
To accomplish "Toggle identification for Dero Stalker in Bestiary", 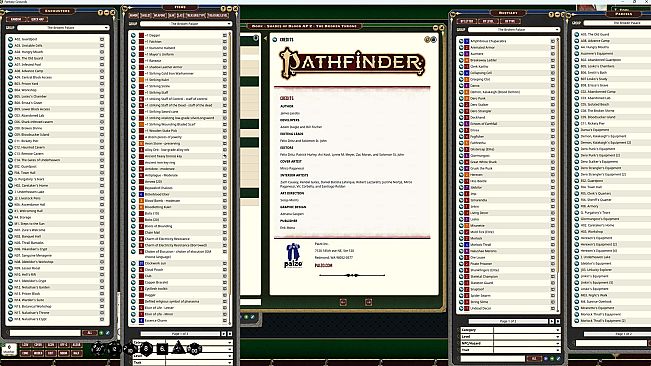I will coord(553,105).
